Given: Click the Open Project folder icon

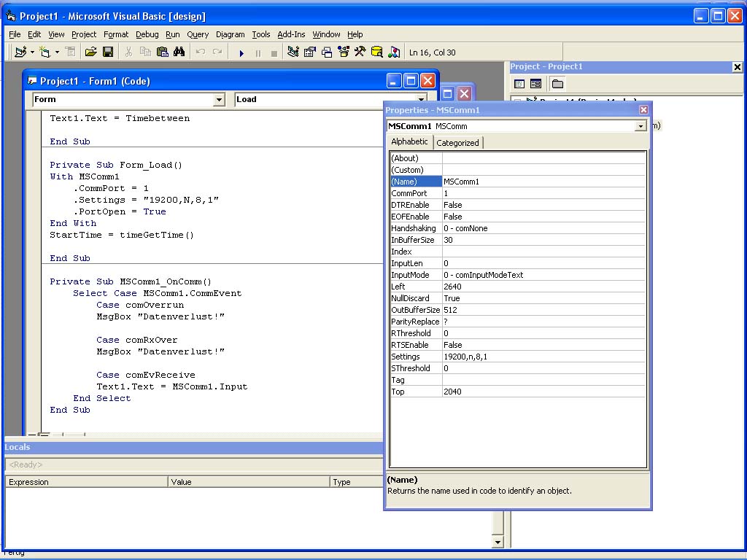Looking at the screenshot, I should 90,52.
